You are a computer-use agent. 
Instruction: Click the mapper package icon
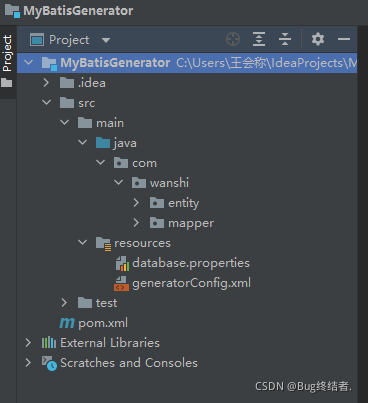(157, 223)
